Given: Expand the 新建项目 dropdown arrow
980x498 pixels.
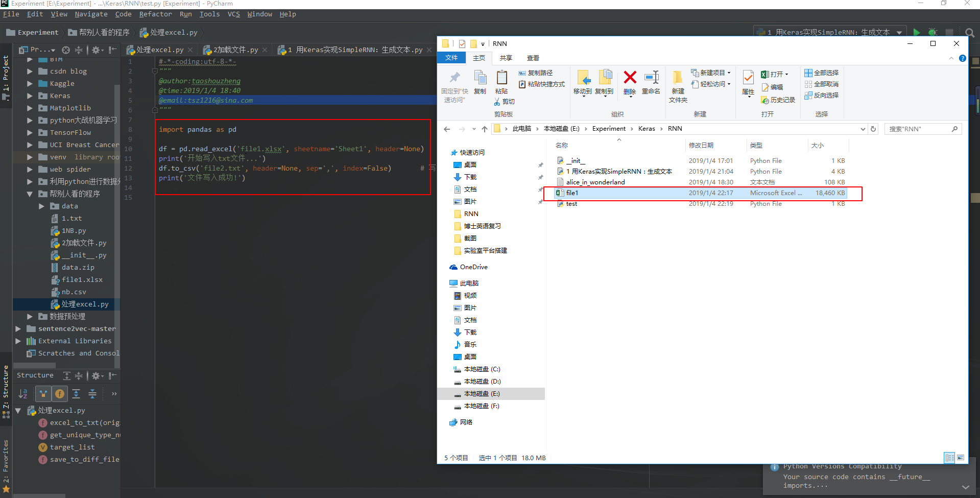Looking at the screenshot, I should click(729, 73).
